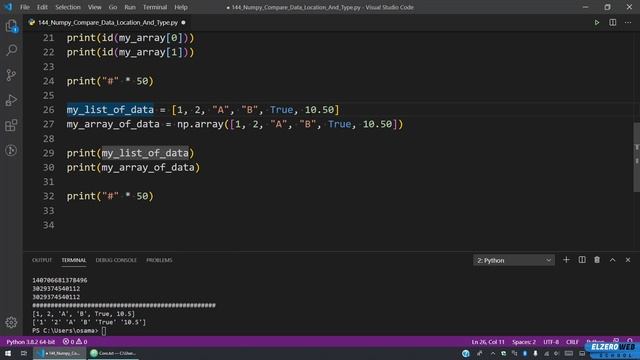Click the unsaved dot on the editor tab
This screenshot has height=360, width=640.
[x=183, y=22]
